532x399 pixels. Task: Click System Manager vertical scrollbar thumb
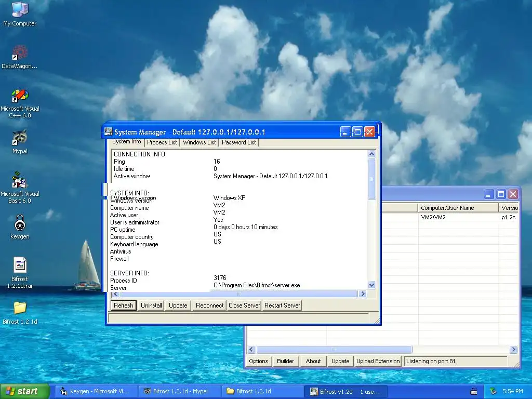tap(371, 179)
